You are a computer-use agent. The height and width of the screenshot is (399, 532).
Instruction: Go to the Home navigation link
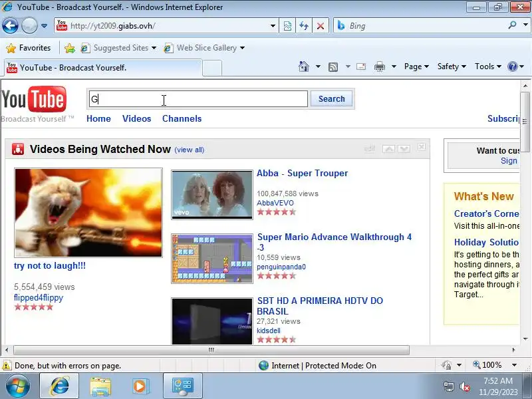pyautogui.click(x=98, y=119)
